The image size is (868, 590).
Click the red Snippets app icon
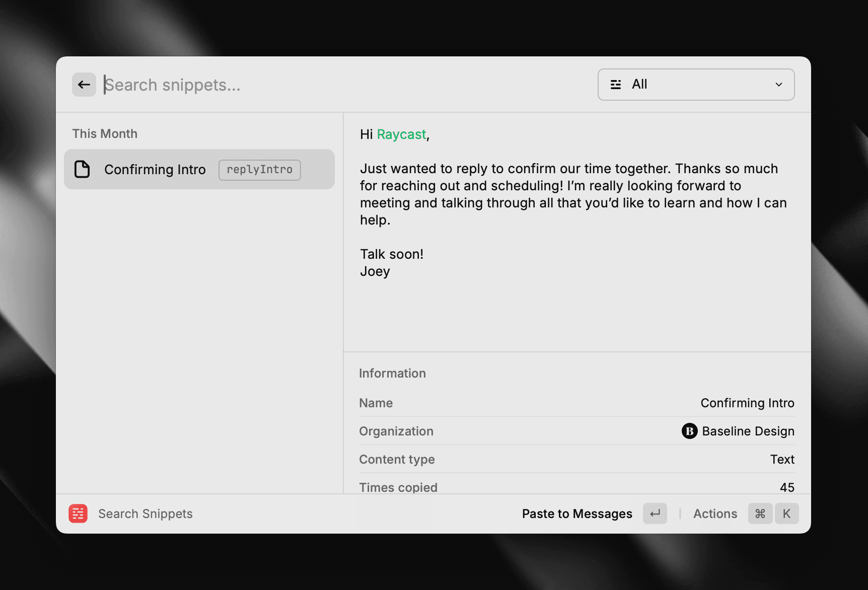(78, 513)
